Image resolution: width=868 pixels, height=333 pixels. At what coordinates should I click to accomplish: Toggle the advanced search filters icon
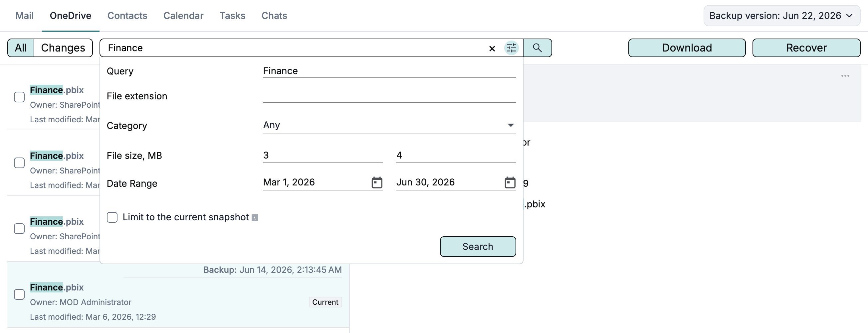tap(511, 48)
